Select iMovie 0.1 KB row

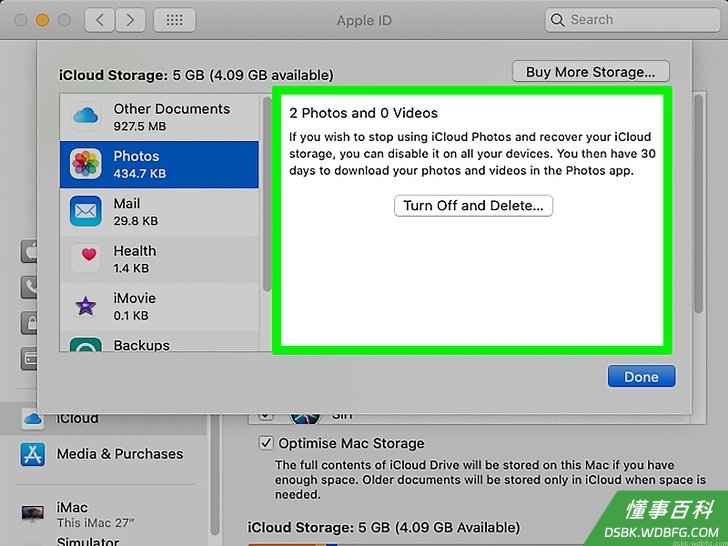click(159, 306)
